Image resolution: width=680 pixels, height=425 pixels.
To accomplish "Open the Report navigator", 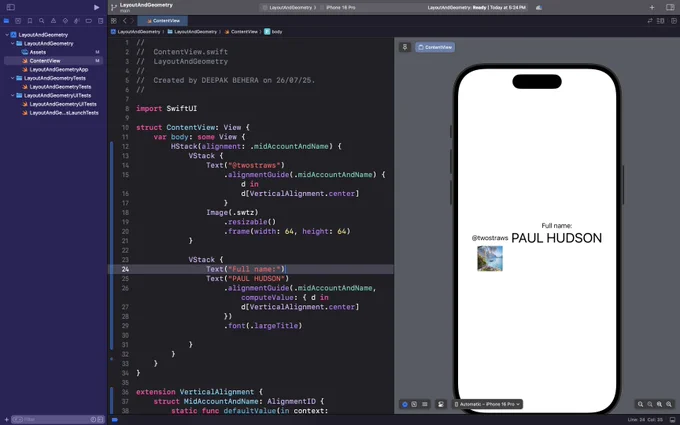I will pyautogui.click(x=101, y=21).
